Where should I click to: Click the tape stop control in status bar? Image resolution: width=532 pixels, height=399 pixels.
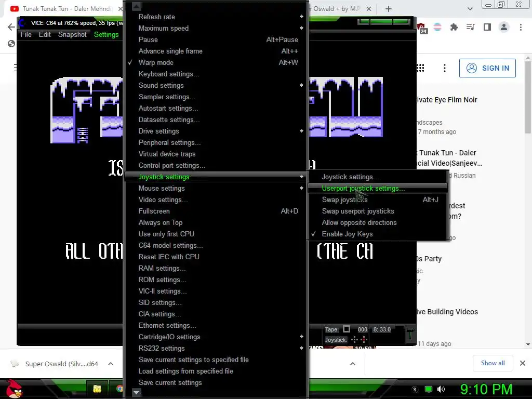click(x=346, y=329)
